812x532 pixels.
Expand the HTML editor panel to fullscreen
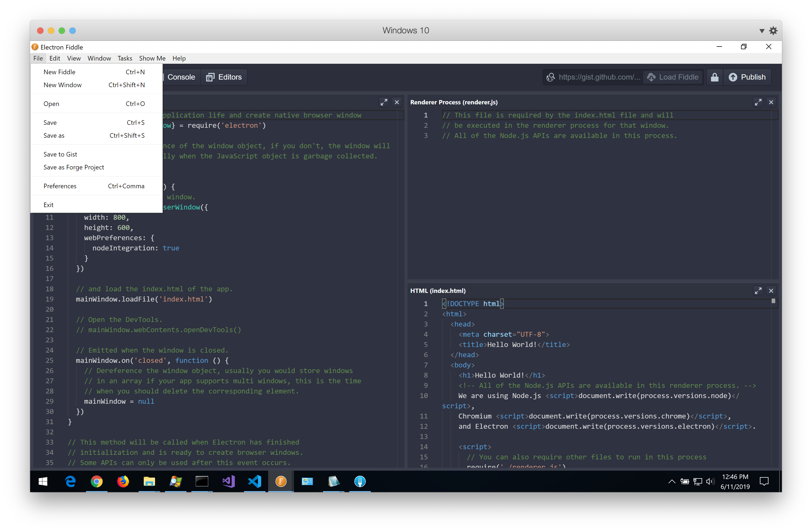[759, 290]
